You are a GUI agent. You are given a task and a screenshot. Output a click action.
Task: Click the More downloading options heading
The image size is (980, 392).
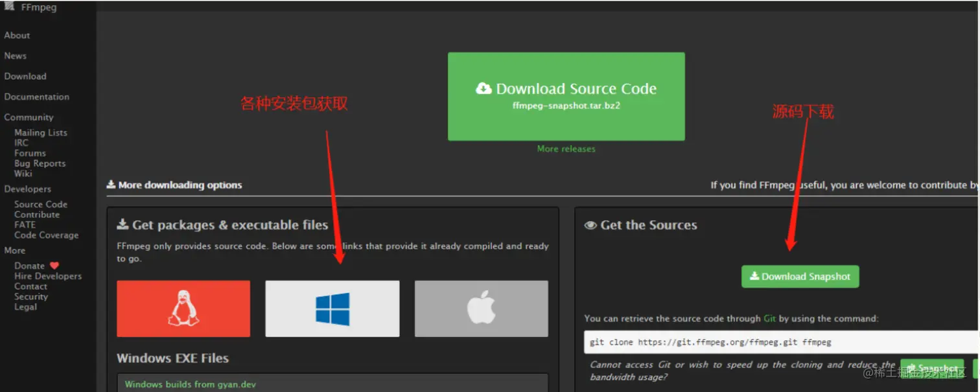174,185
